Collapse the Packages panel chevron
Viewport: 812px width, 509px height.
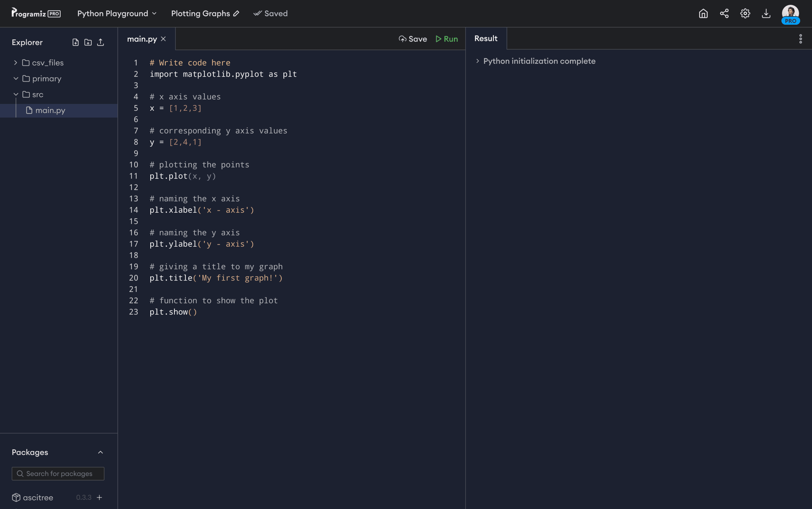pyautogui.click(x=100, y=452)
